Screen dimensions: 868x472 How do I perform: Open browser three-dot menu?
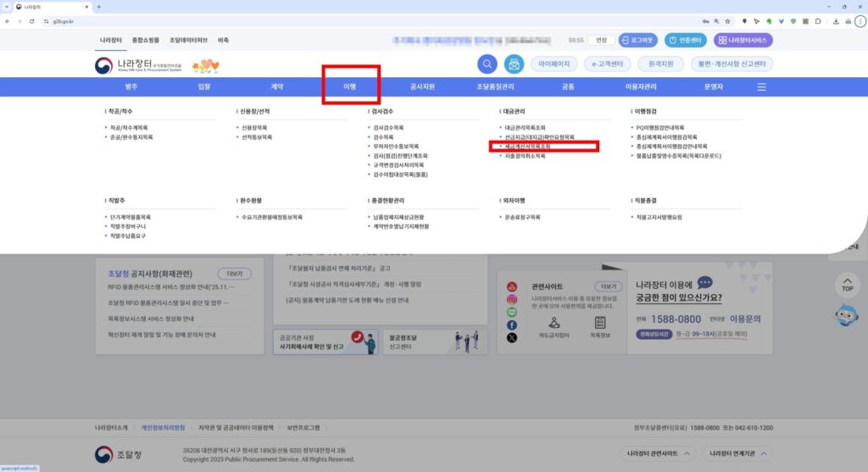[x=860, y=21]
